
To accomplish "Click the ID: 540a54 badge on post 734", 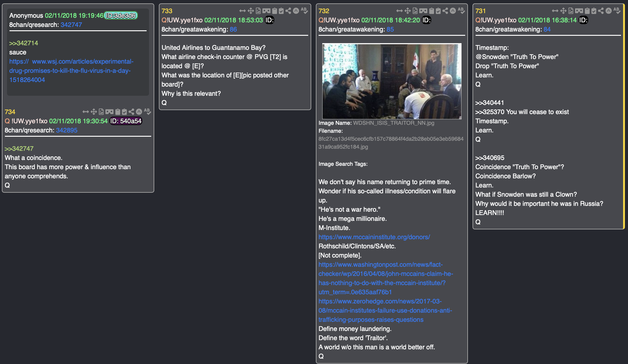I will [126, 121].
